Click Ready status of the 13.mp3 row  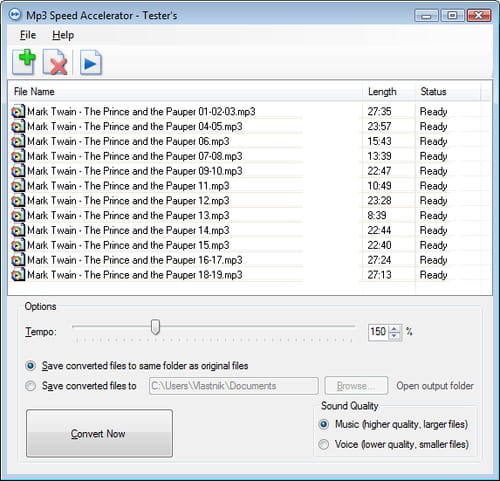coord(433,216)
